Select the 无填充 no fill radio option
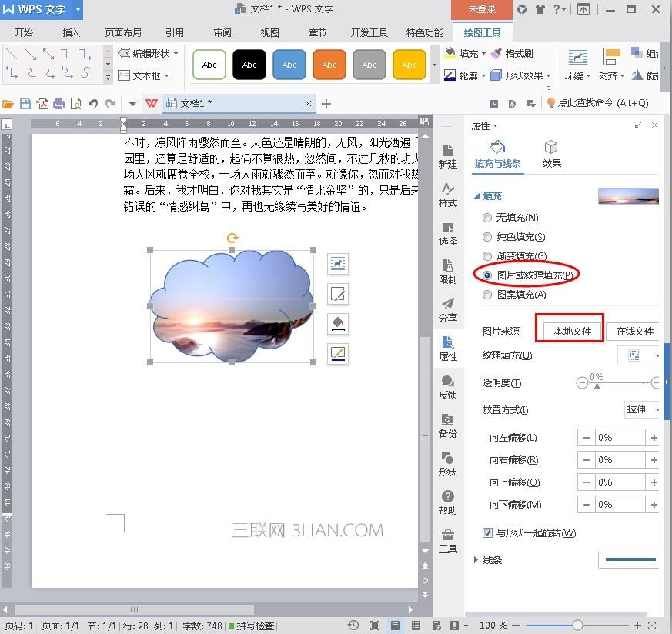Viewport: 672px width, 634px height. click(x=486, y=219)
